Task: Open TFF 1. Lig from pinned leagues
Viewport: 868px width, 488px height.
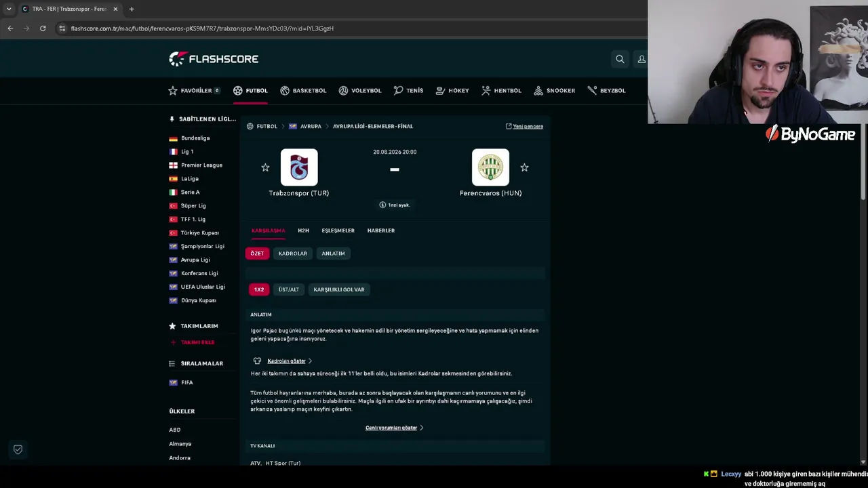Action: tap(193, 220)
